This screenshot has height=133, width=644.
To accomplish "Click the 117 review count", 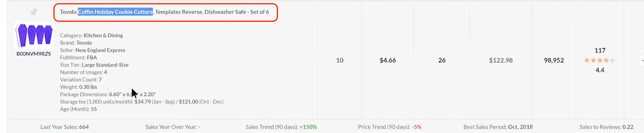I will [600, 50].
